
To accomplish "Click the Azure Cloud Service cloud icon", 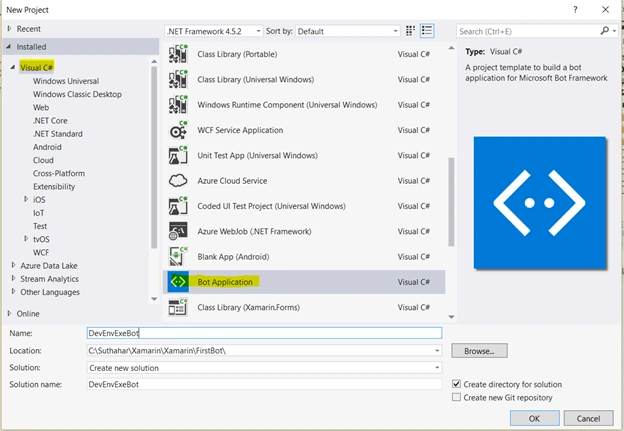I will 178,181.
